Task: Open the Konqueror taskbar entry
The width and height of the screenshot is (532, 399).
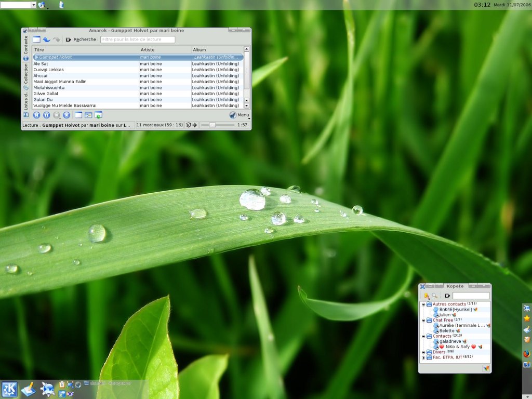Action: pos(108,383)
